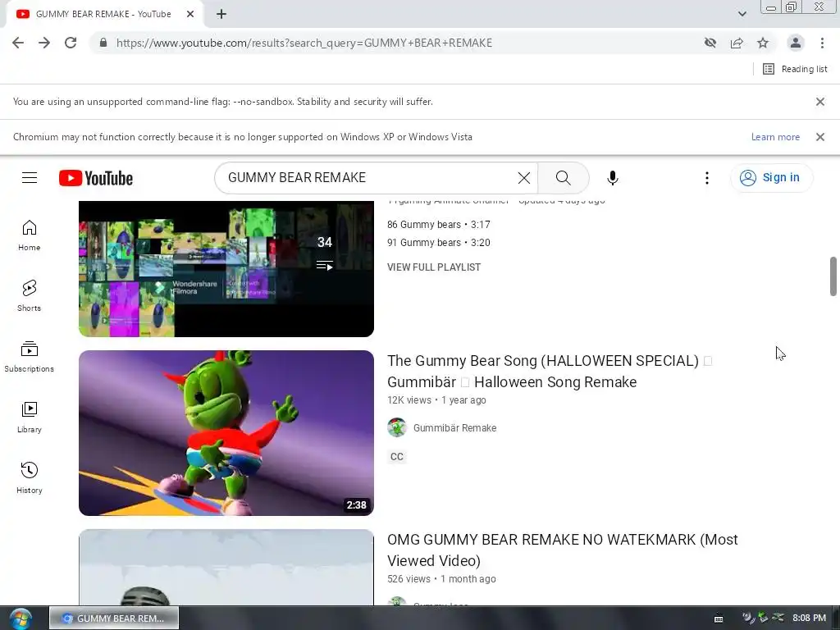
Task: Dismiss the unsupported Windows warning bar
Action: pos(820,137)
